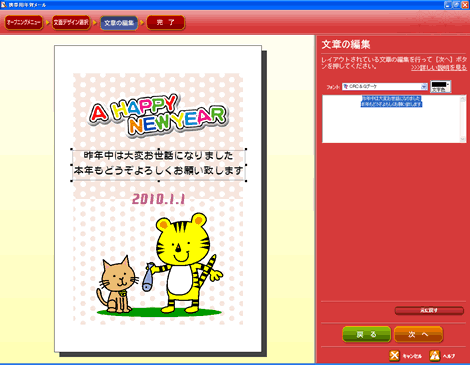Click the orange 次へ next button
The image size is (470, 365).
click(418, 334)
